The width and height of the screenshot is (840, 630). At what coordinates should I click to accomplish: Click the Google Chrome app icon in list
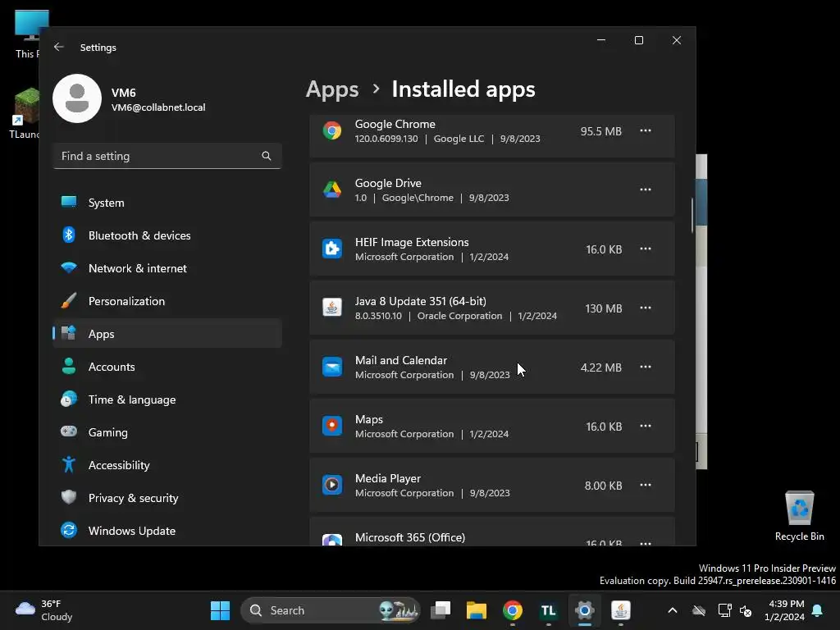(x=332, y=130)
